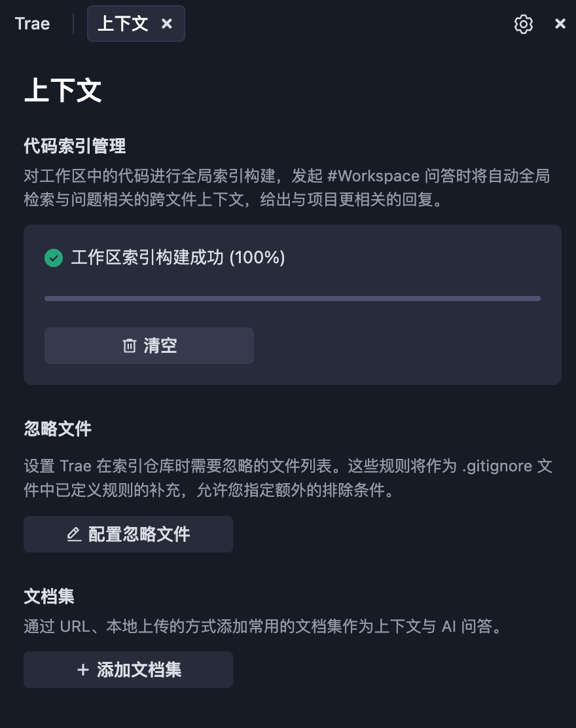
Task: Close the Trae settings panel
Action: coord(560,24)
